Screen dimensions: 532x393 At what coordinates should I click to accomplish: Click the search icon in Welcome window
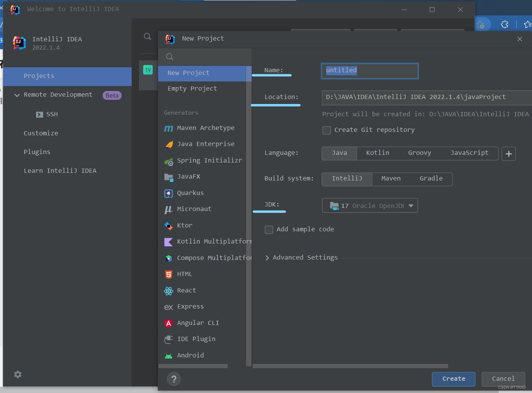pos(147,37)
